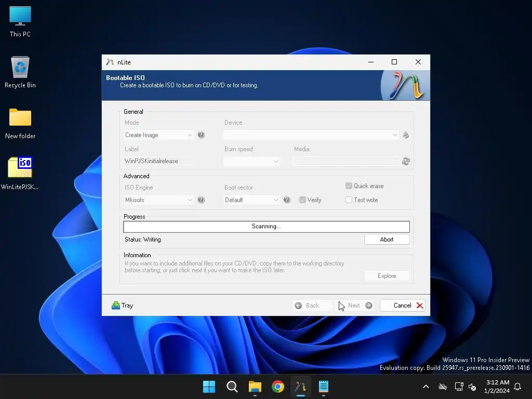Open the Windows Start menu
Screen dimensions: 532x399
point(209,387)
